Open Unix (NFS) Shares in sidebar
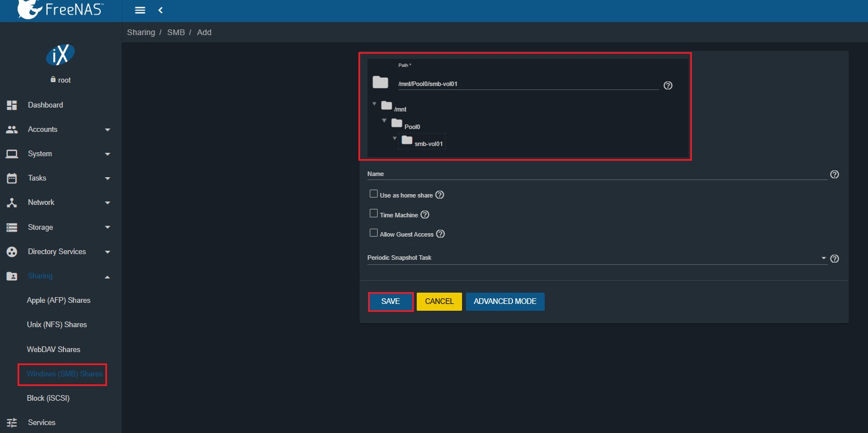 (57, 324)
